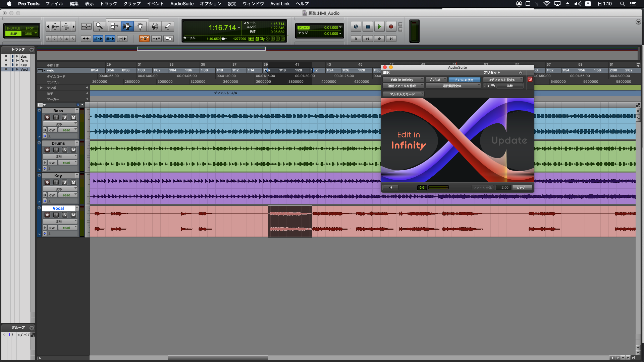Screen dimensions: 644x362
Task: Solo the Bass track
Action: tap(65, 117)
